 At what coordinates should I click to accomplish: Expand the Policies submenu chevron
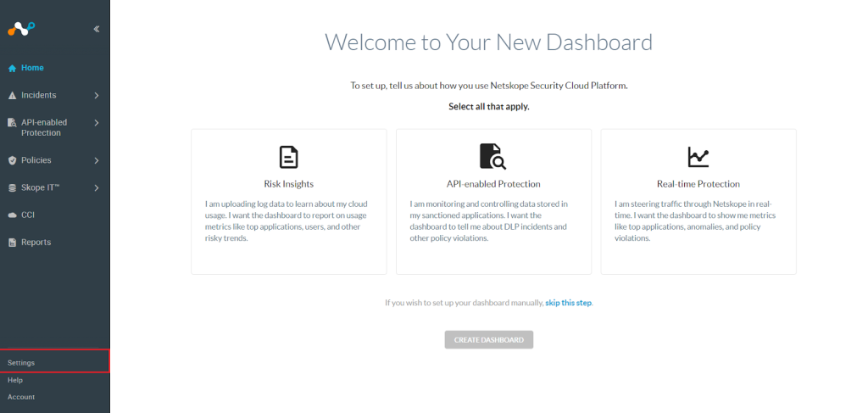[x=97, y=160]
